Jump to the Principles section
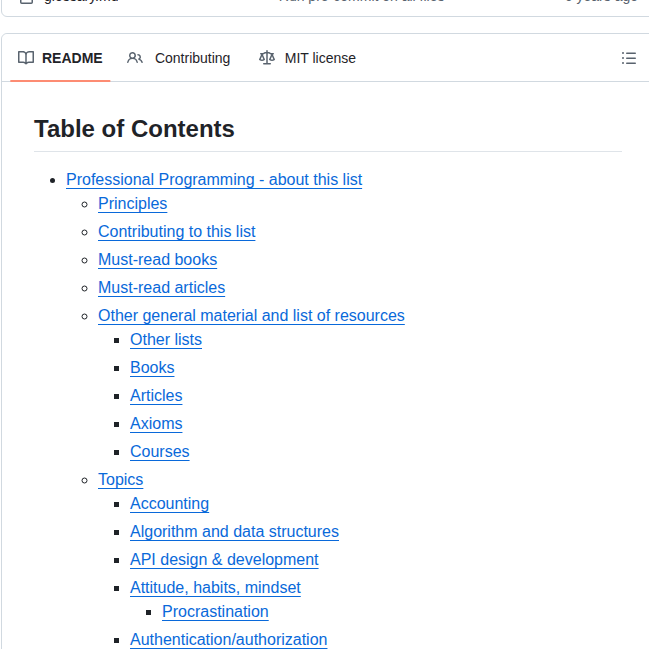Image resolution: width=649 pixels, height=649 pixels. (132, 204)
